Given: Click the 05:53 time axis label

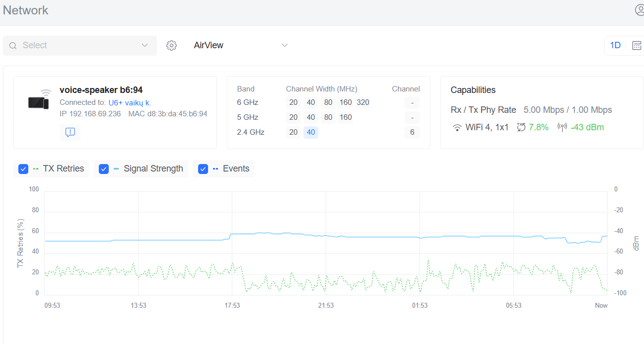Looking at the screenshot, I should pyautogui.click(x=513, y=305).
